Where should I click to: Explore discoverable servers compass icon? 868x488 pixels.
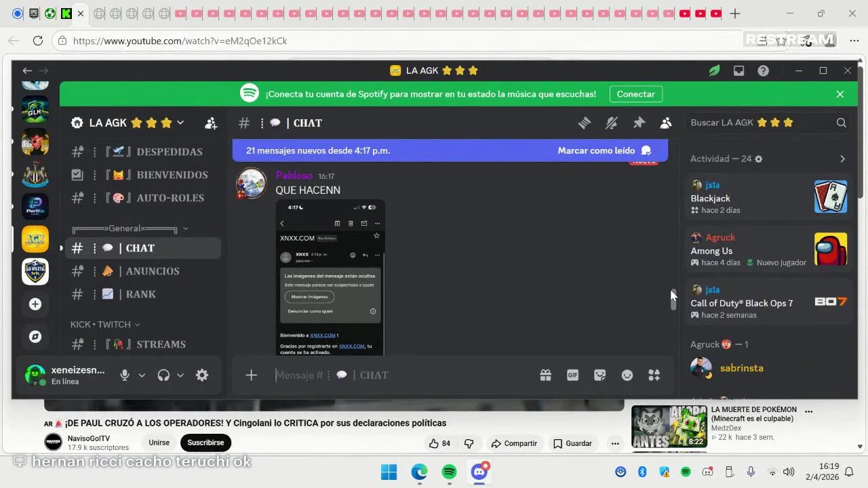(x=35, y=337)
